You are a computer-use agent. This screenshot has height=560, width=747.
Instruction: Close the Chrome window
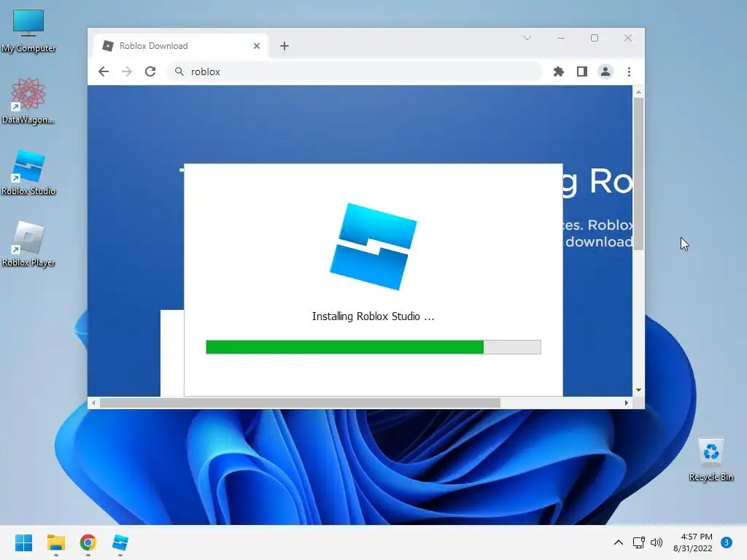point(628,38)
